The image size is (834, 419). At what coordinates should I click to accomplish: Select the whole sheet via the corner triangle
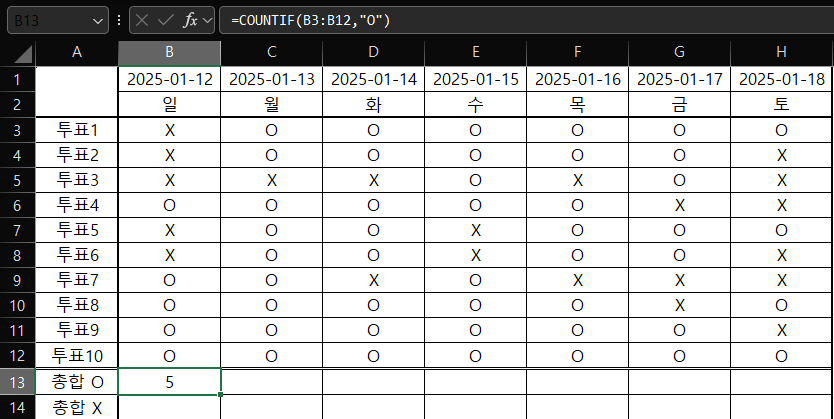point(21,54)
